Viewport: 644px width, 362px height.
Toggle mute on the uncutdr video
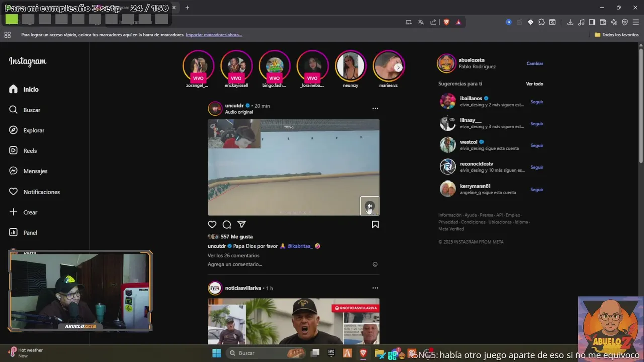tap(370, 206)
